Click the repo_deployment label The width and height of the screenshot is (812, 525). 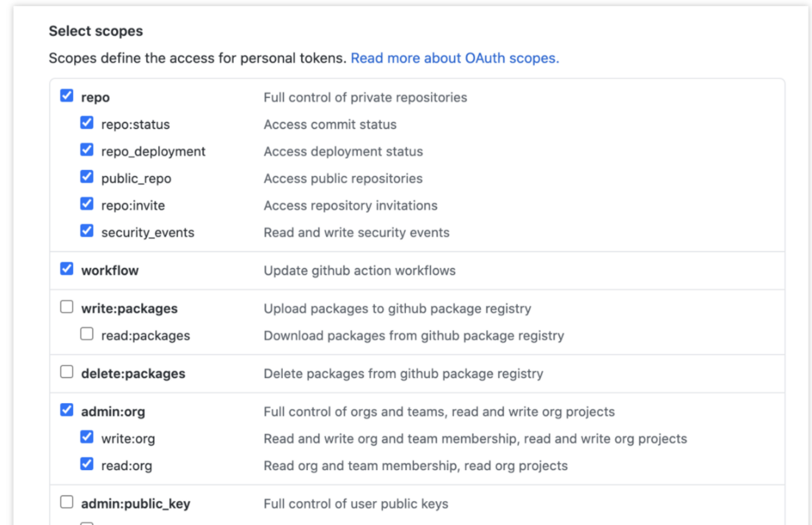(153, 152)
